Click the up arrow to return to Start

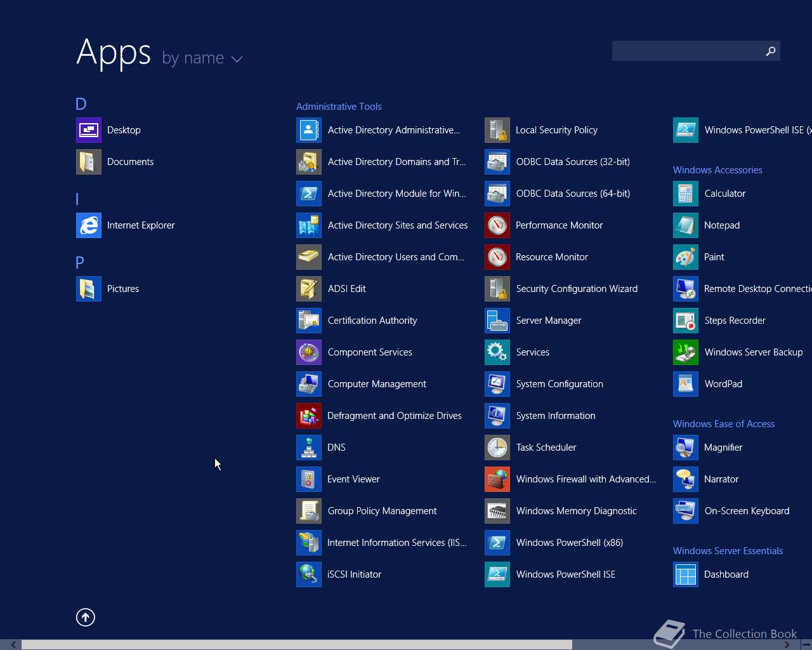86,617
